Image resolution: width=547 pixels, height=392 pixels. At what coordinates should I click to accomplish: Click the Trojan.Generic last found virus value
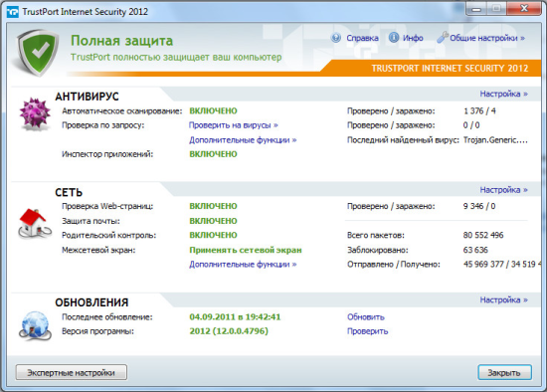pos(495,140)
